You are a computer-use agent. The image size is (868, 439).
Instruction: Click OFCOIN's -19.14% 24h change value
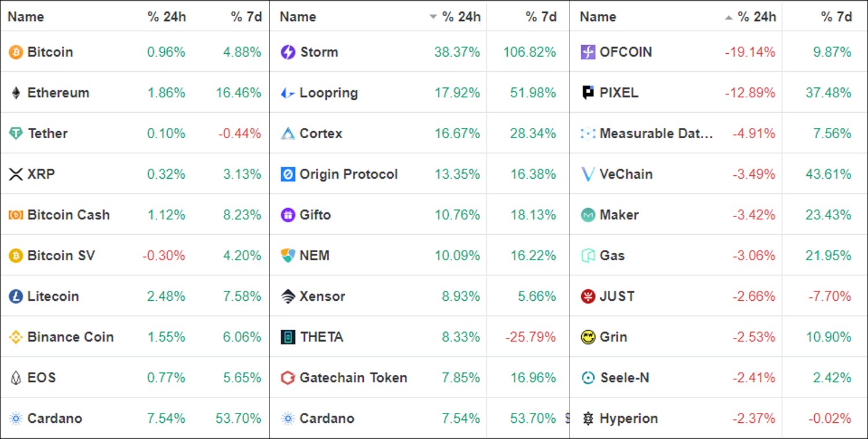pos(749,52)
